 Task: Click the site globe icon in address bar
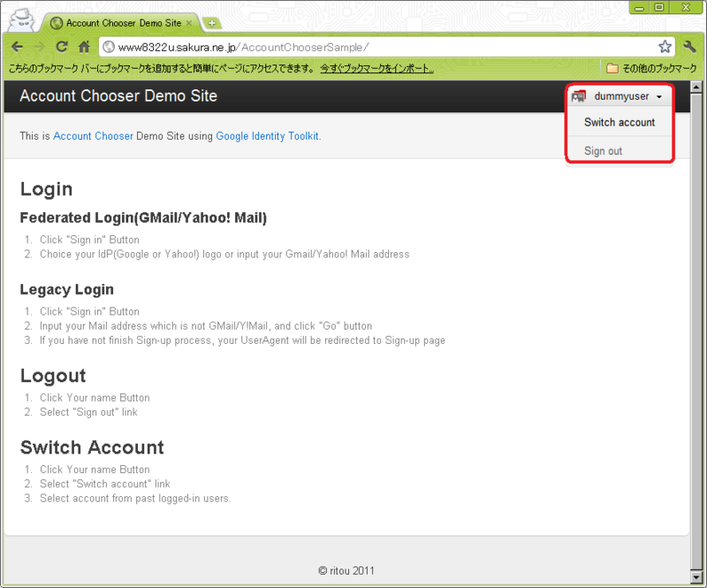[108, 47]
